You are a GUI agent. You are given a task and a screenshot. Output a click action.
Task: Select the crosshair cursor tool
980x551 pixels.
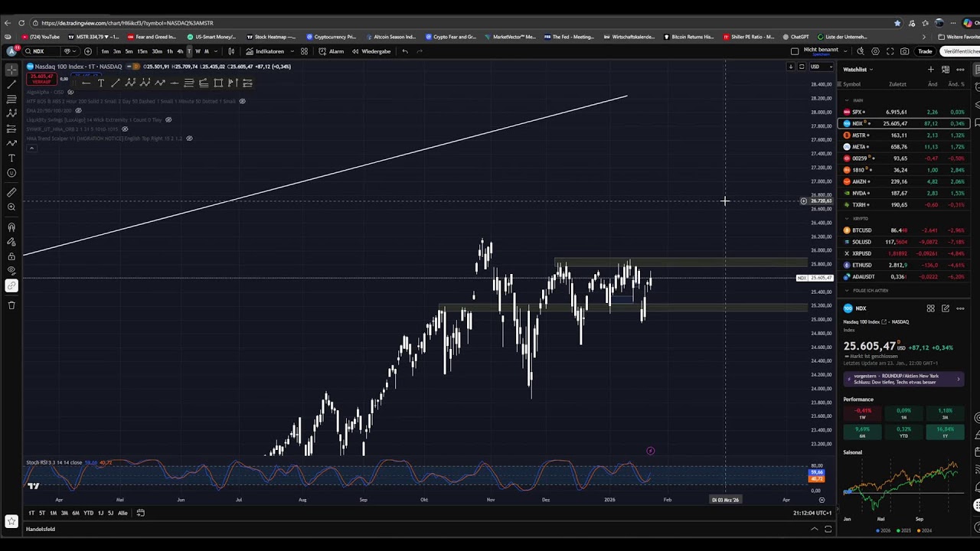11,70
